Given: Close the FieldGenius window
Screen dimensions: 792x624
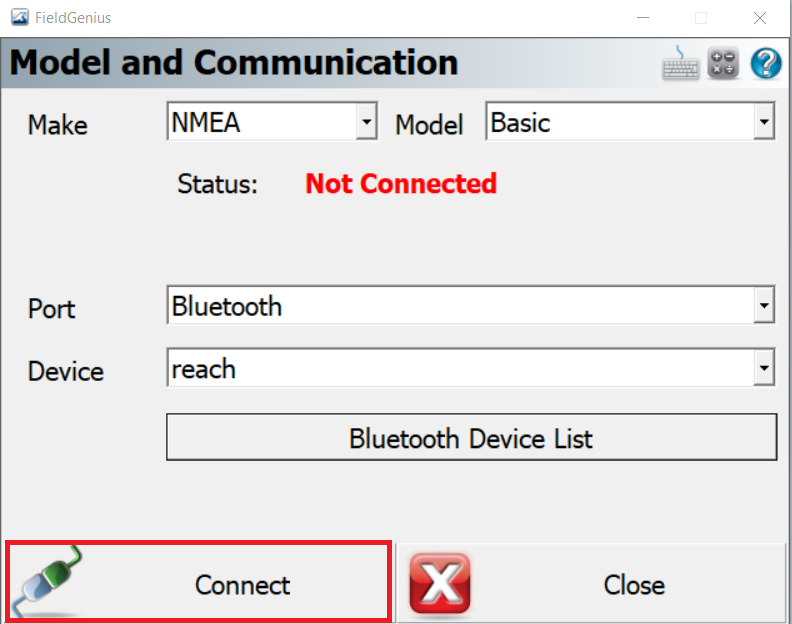Looking at the screenshot, I should pyautogui.click(x=760, y=18).
